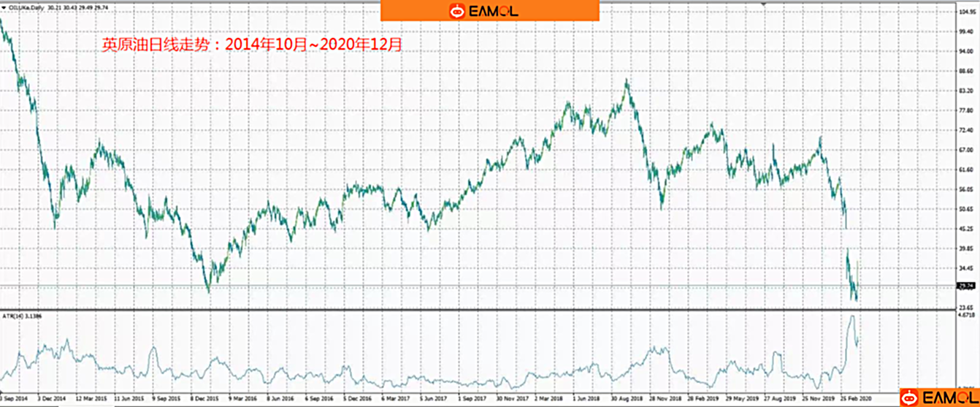
Task: Click the 67.00 price axis label
Action: (965, 151)
